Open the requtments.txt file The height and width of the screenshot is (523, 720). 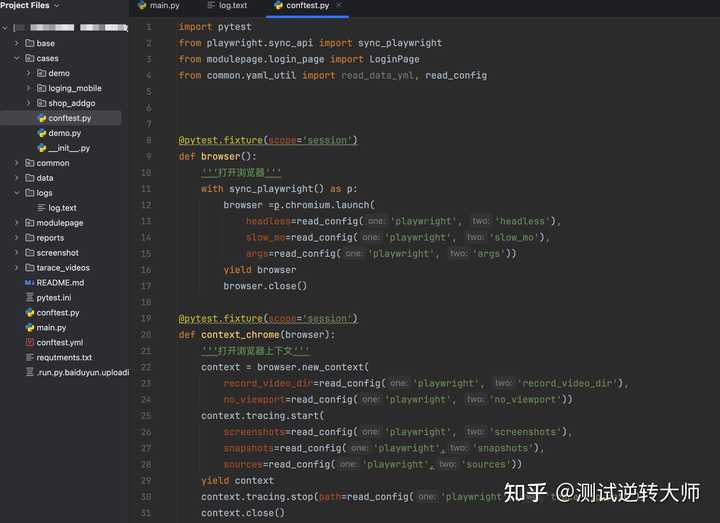64,357
